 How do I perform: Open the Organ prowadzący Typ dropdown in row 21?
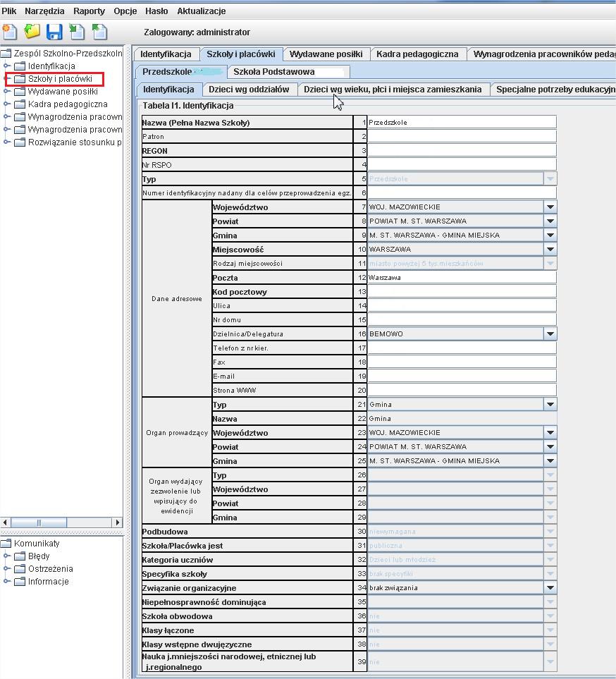point(550,405)
